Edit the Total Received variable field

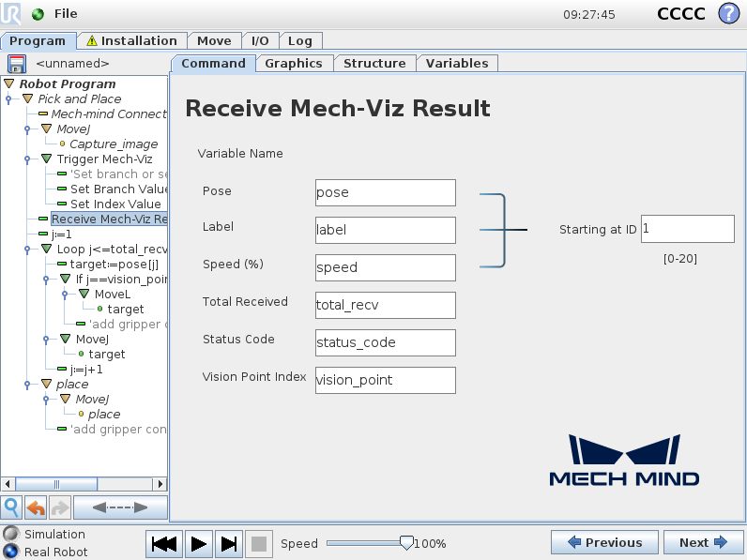click(x=386, y=305)
